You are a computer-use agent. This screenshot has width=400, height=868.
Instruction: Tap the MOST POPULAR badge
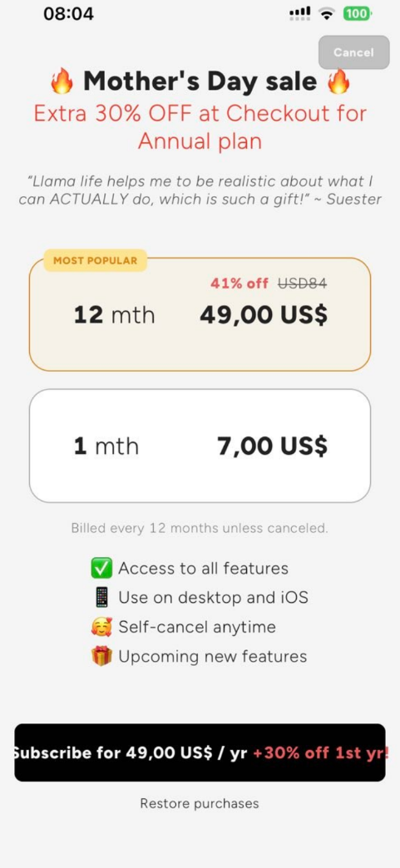(96, 261)
